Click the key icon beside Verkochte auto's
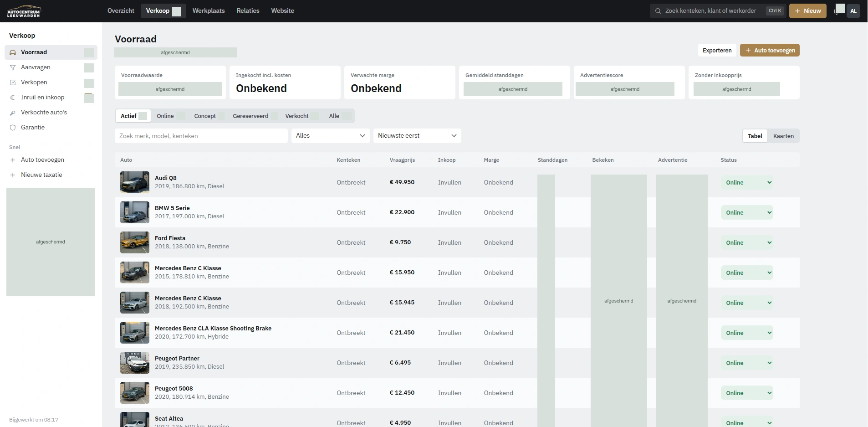The width and height of the screenshot is (868, 427). 13,113
